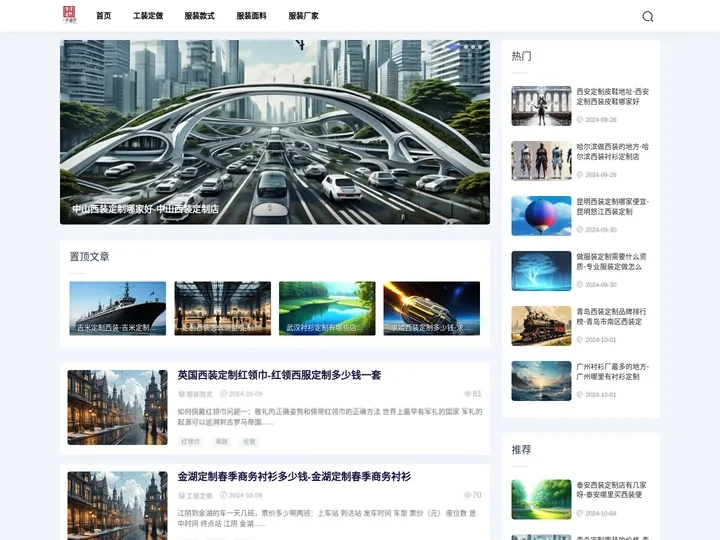This screenshot has width=720, height=540.
Task: Open the futuristic city banner image
Action: (x=275, y=132)
